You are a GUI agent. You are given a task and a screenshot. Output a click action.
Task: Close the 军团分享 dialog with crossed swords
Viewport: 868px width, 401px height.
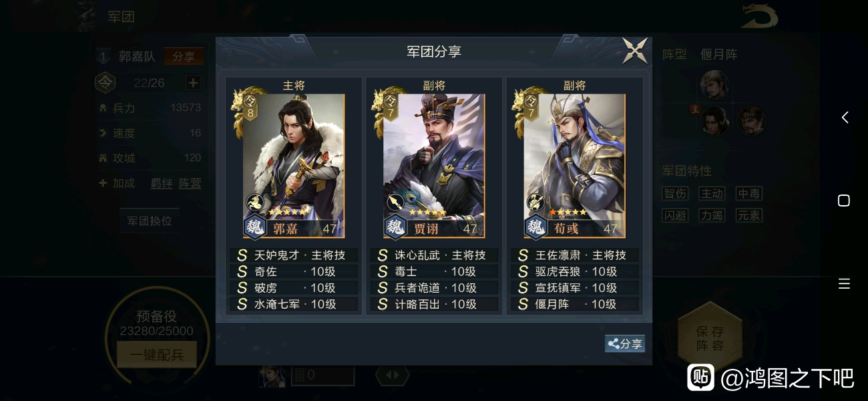635,51
